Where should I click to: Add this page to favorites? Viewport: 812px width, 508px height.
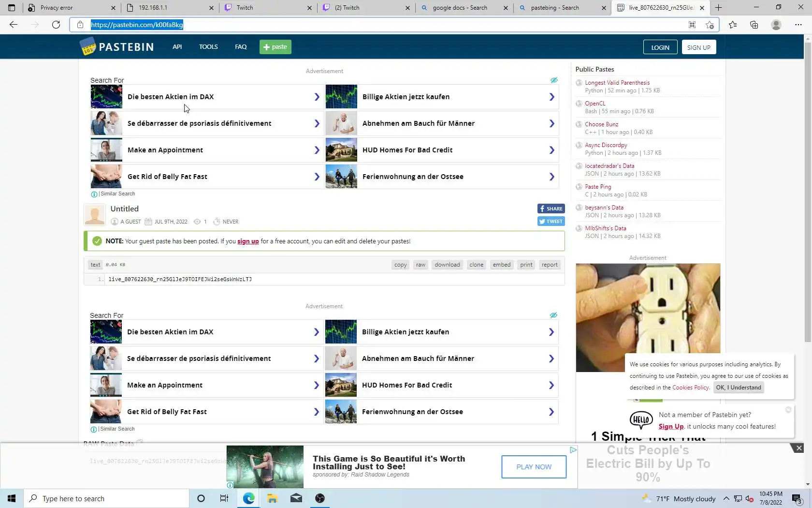point(710,25)
